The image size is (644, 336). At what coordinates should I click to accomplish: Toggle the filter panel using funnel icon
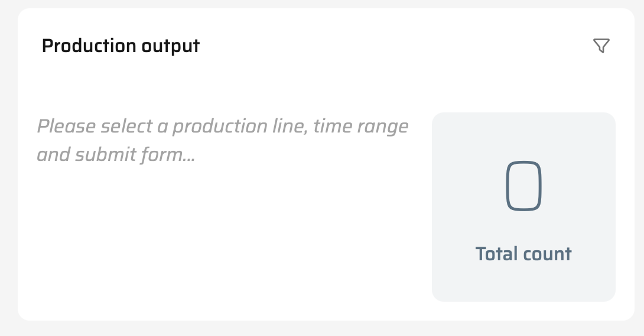coord(601,46)
